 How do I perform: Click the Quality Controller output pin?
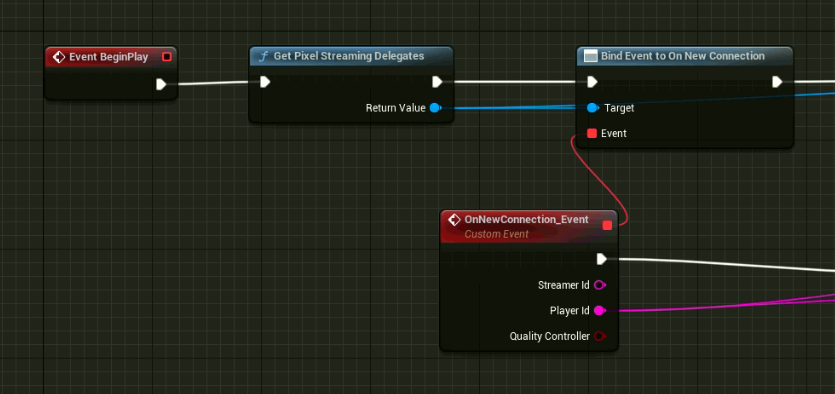[600, 336]
